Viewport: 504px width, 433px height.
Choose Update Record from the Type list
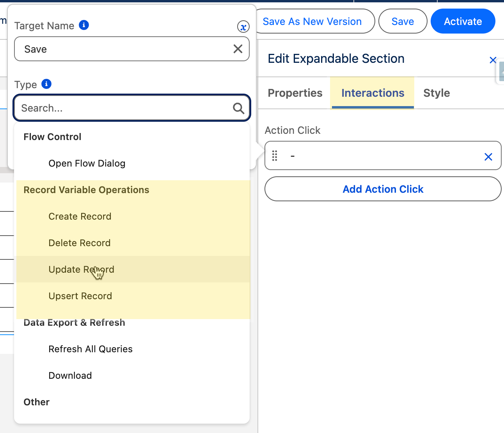click(81, 270)
